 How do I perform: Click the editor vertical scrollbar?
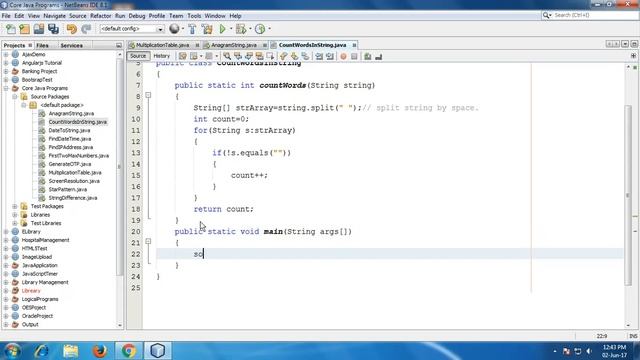(628, 196)
